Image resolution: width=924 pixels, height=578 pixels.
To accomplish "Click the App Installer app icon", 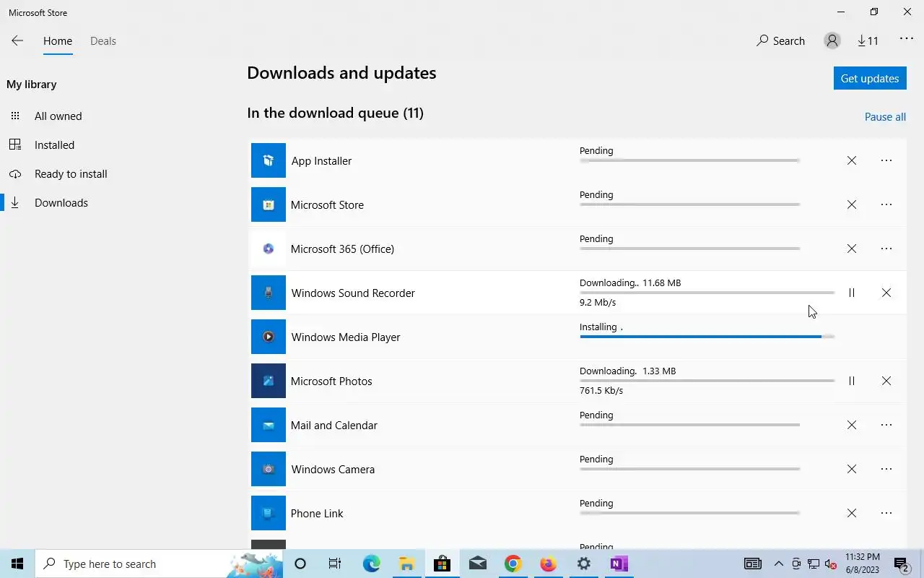I will coord(269,160).
